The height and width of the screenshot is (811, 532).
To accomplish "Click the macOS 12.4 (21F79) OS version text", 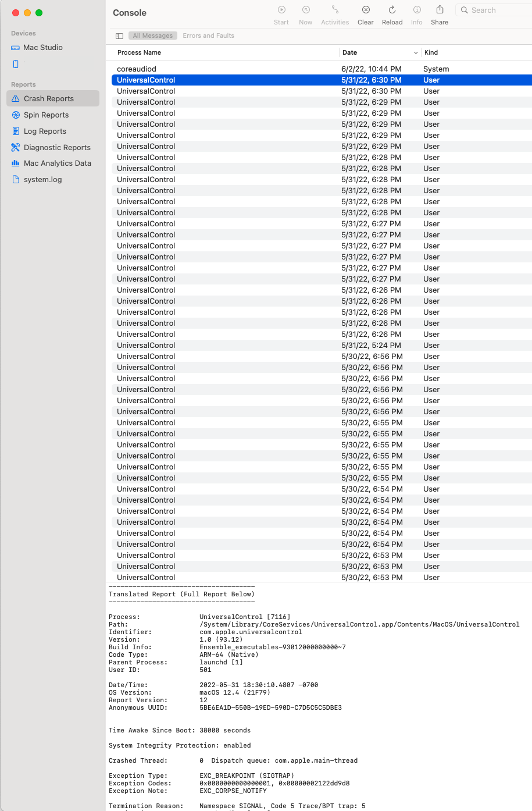I will click(235, 692).
